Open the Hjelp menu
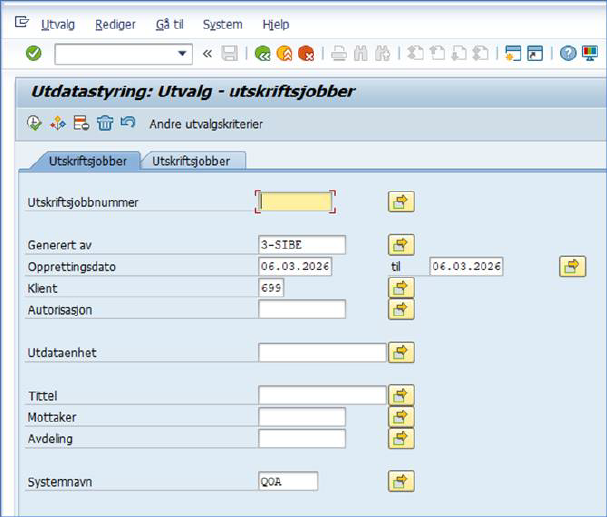Viewport: 607px width, 517px height. [276, 24]
